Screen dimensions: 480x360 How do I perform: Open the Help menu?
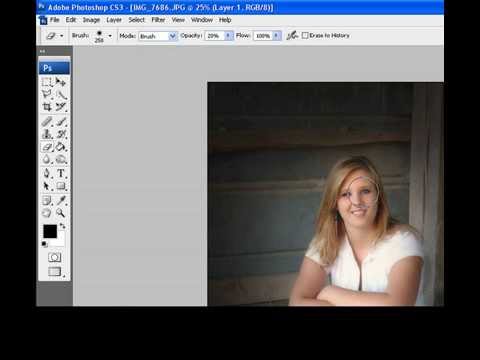225,20
